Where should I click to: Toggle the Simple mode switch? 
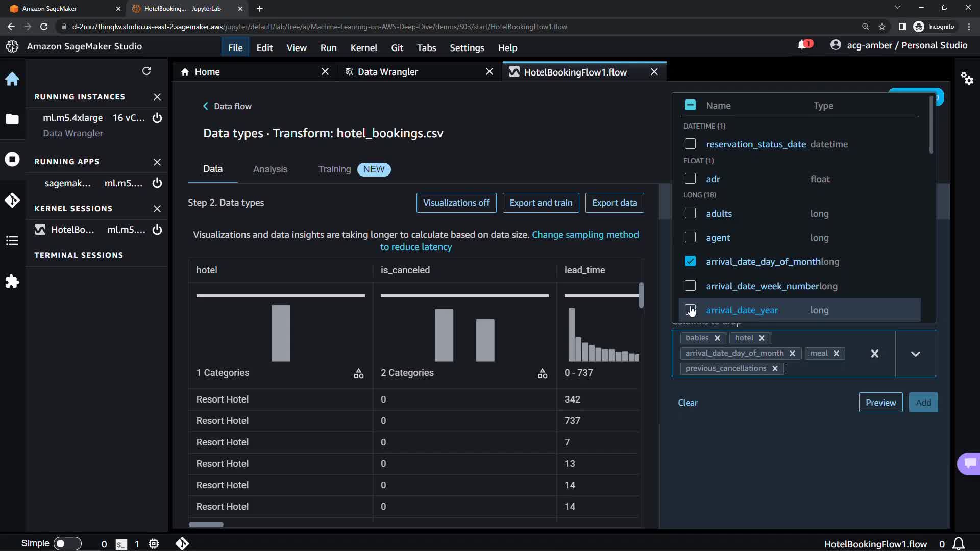point(67,543)
